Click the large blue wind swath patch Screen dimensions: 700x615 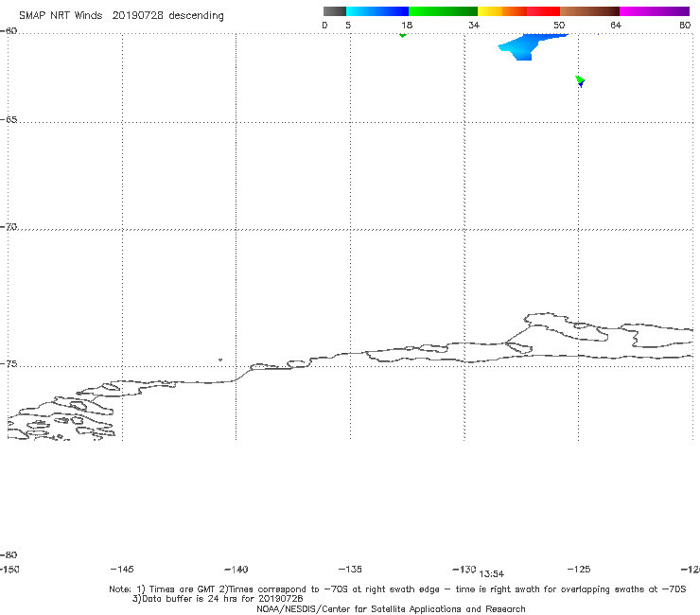(x=527, y=46)
